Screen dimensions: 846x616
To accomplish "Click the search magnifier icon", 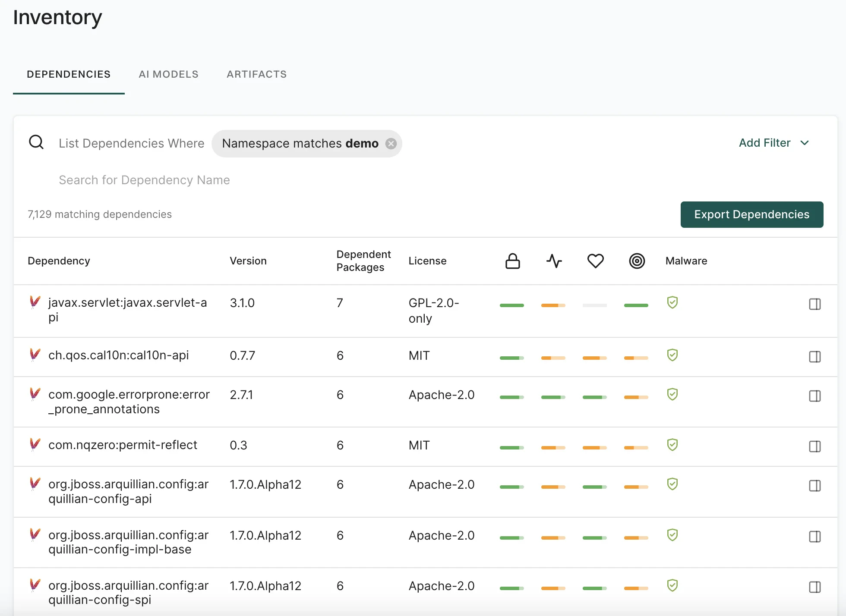I will pyautogui.click(x=36, y=142).
